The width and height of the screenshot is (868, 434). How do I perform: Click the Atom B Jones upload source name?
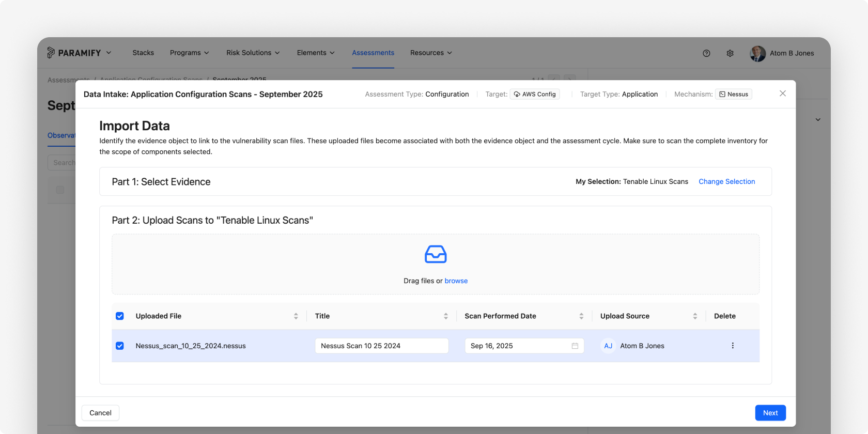(x=642, y=346)
